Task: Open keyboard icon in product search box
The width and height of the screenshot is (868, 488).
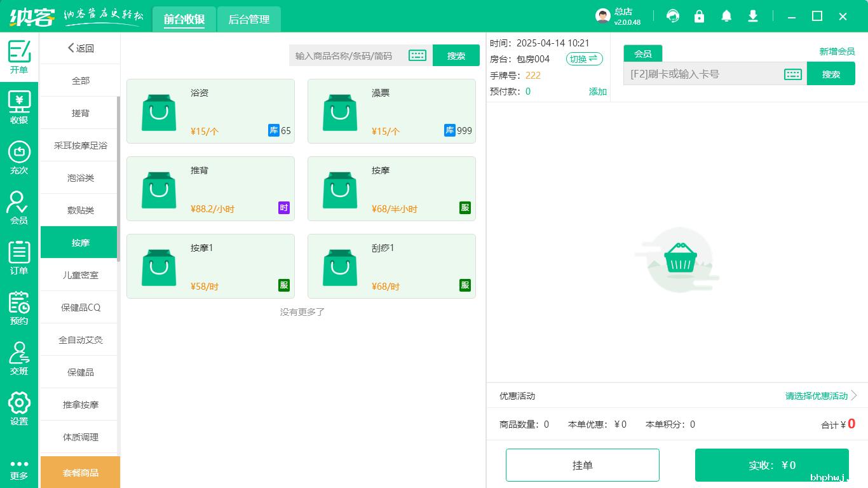Action: pos(417,55)
